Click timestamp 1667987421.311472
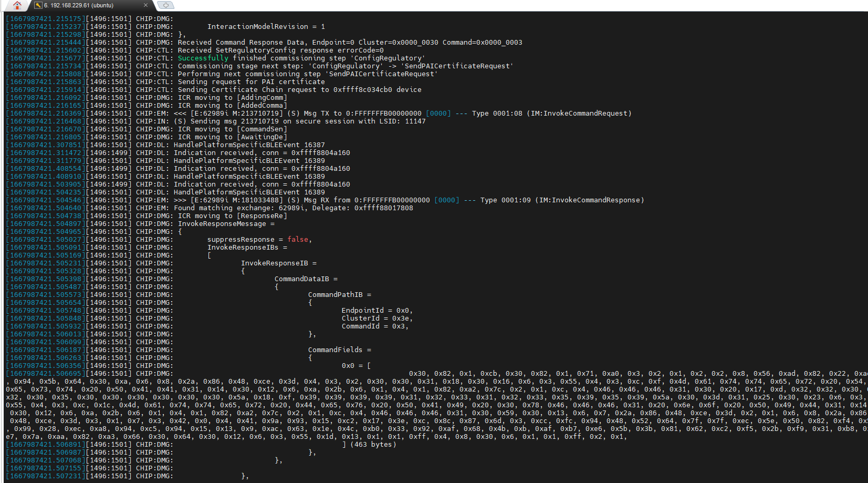This screenshot has width=868, height=483. 46,153
